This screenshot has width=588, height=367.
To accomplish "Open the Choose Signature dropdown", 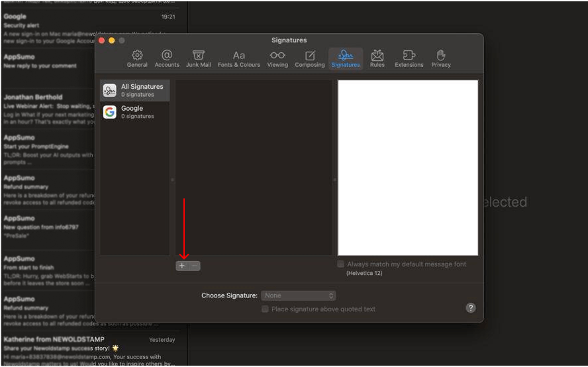I will [x=299, y=295].
